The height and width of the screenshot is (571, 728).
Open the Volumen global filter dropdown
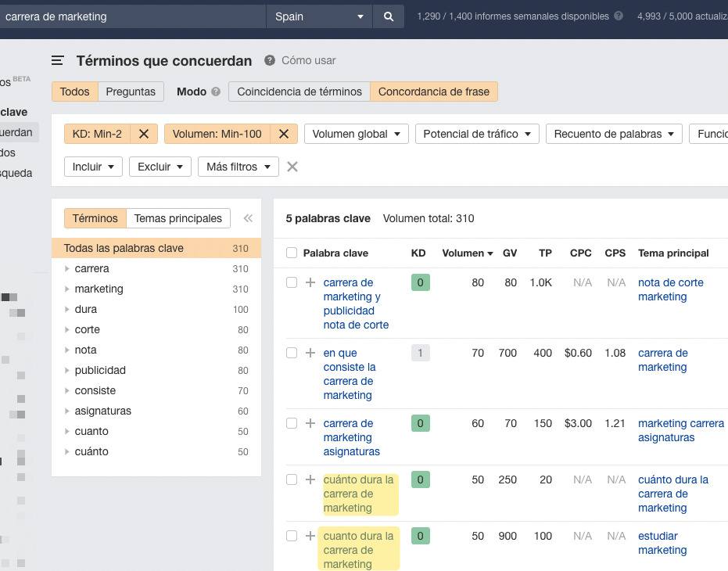(356, 134)
